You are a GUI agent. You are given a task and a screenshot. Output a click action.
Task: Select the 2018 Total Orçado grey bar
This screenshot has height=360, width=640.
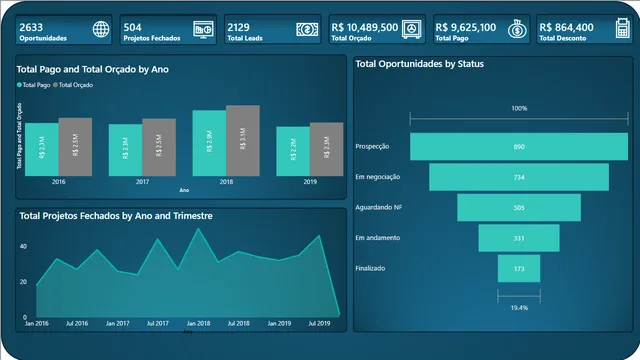[243, 141]
